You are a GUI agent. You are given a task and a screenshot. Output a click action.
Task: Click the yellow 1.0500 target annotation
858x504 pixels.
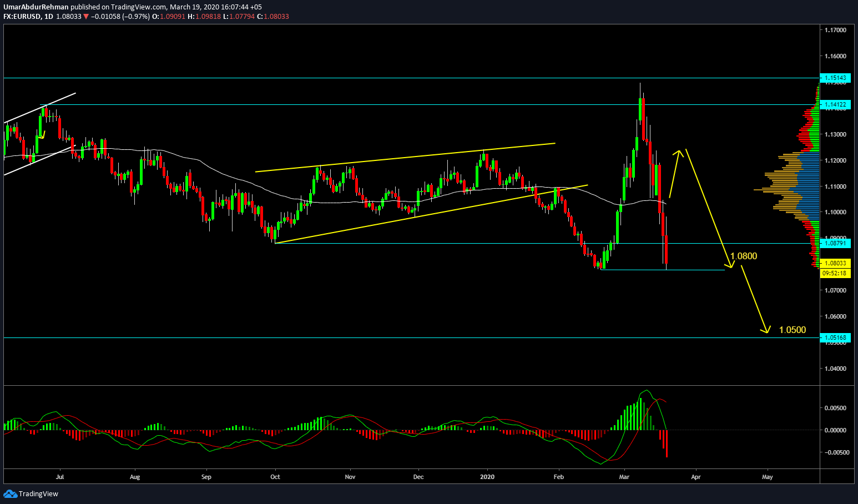click(x=793, y=330)
